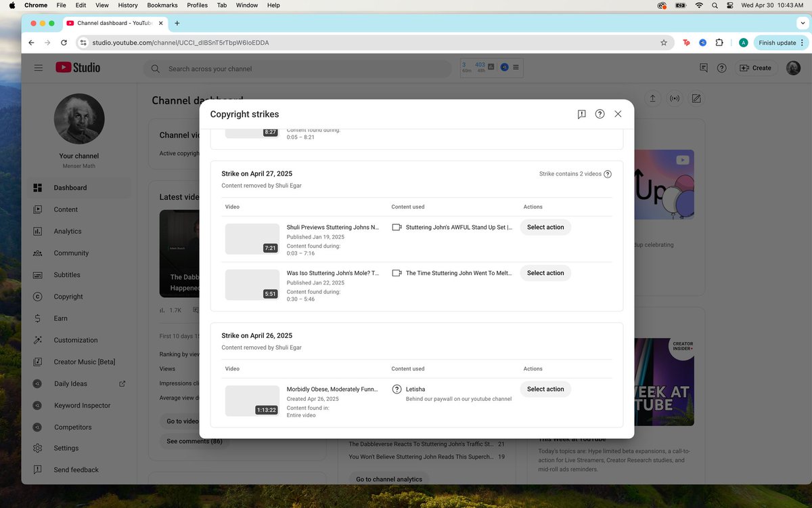Image resolution: width=812 pixels, height=508 pixels.
Task: Open the Dabbleverse Reacts To Stuttering John's Traffic row
Action: [x=427, y=444]
